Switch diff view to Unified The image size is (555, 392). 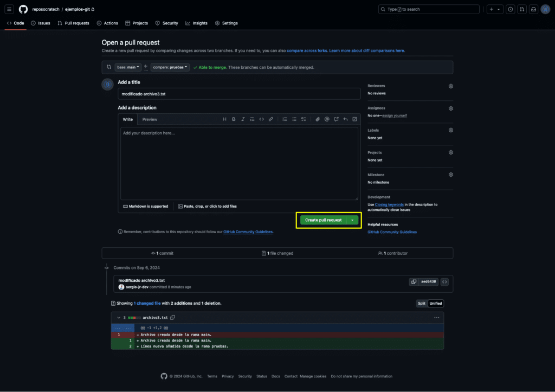click(435, 304)
